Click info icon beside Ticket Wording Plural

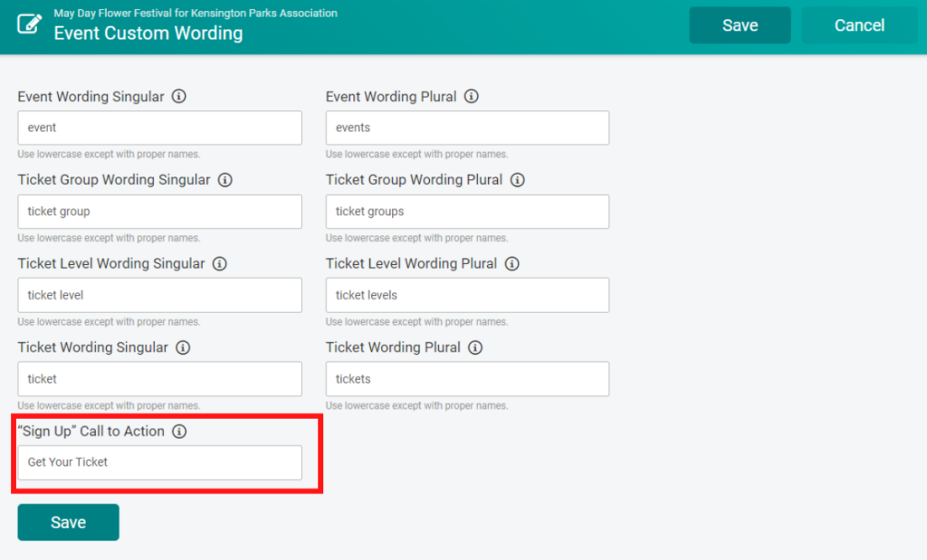(x=475, y=348)
